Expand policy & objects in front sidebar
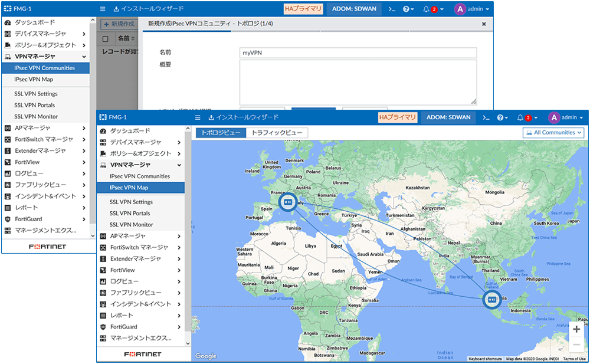This screenshot has width=590, height=364. click(179, 153)
